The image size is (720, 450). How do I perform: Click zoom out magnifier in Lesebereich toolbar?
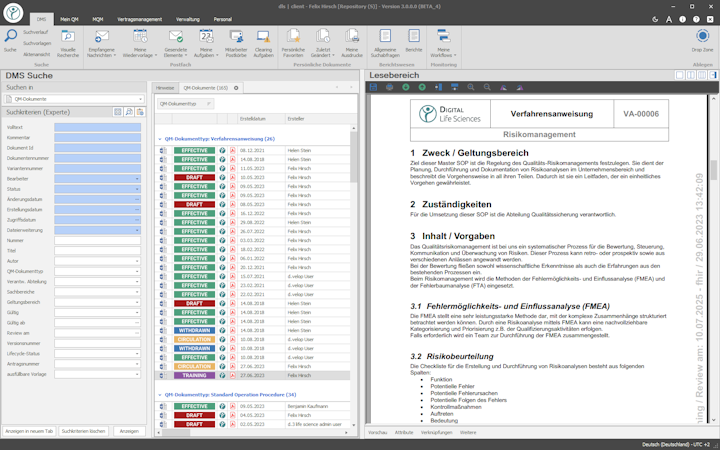pos(487,87)
